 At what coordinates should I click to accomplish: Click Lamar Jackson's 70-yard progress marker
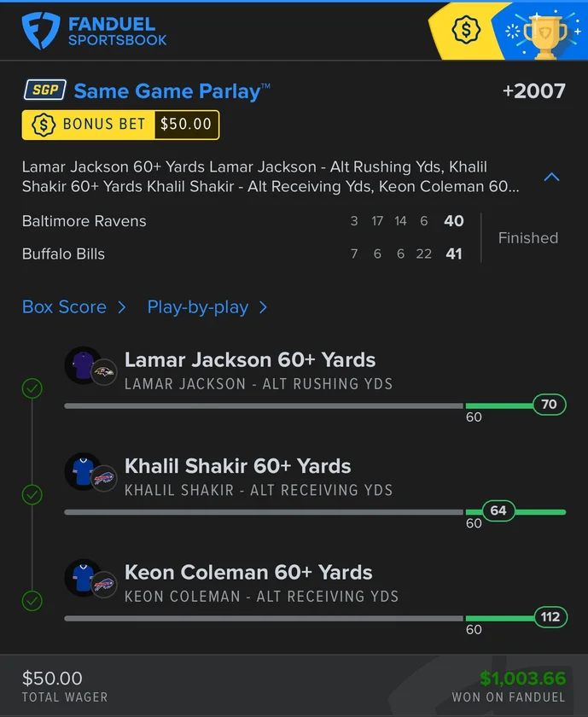[549, 405]
